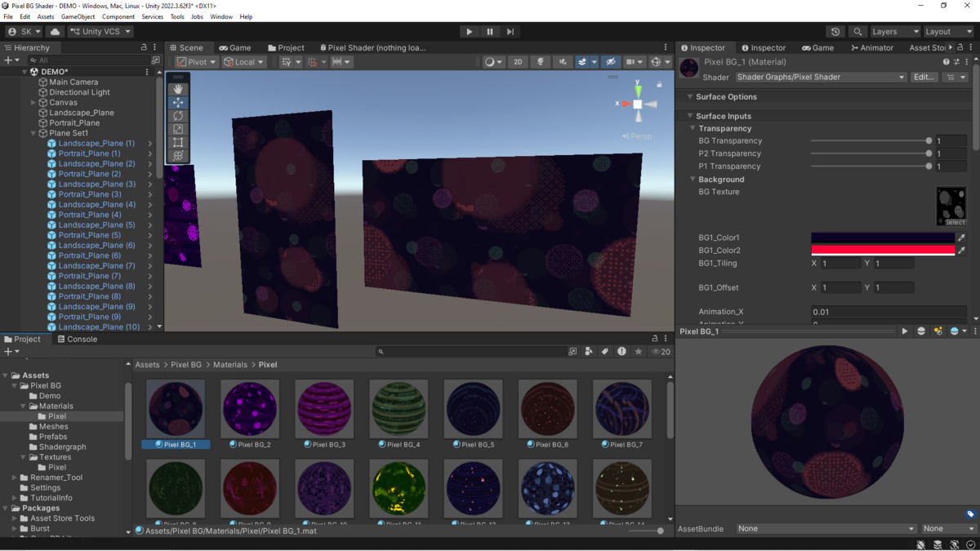Open the Shader Graphs/Pixel Shader dropdown
This screenshot has height=551, width=980.
821,77
